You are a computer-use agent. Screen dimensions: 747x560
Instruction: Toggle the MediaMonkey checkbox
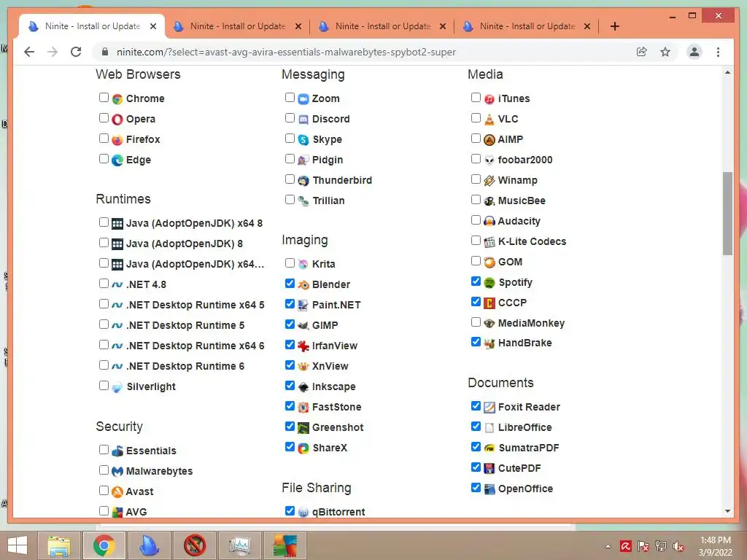coord(476,322)
